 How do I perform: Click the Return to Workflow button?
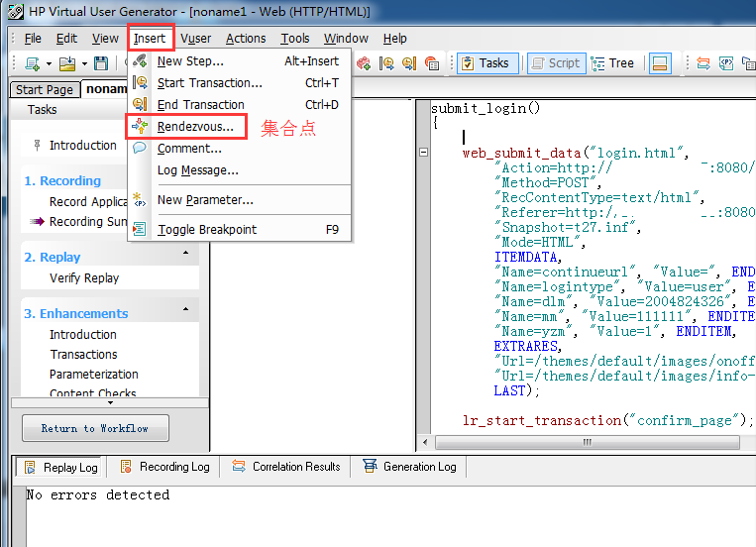[x=95, y=428]
